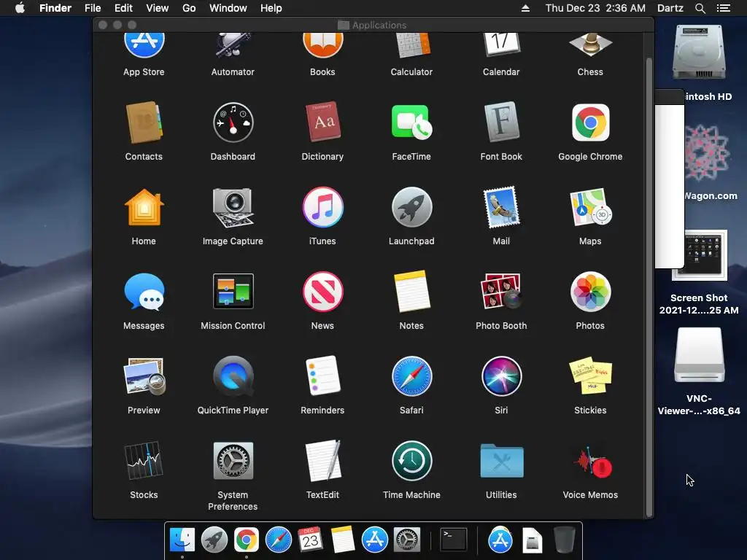The image size is (747, 560).
Task: Click Finder in the Dock
Action: [182, 540]
